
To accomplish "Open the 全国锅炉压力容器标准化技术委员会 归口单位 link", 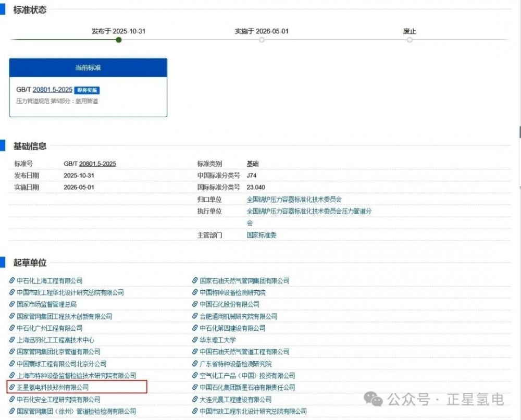I will (294, 200).
